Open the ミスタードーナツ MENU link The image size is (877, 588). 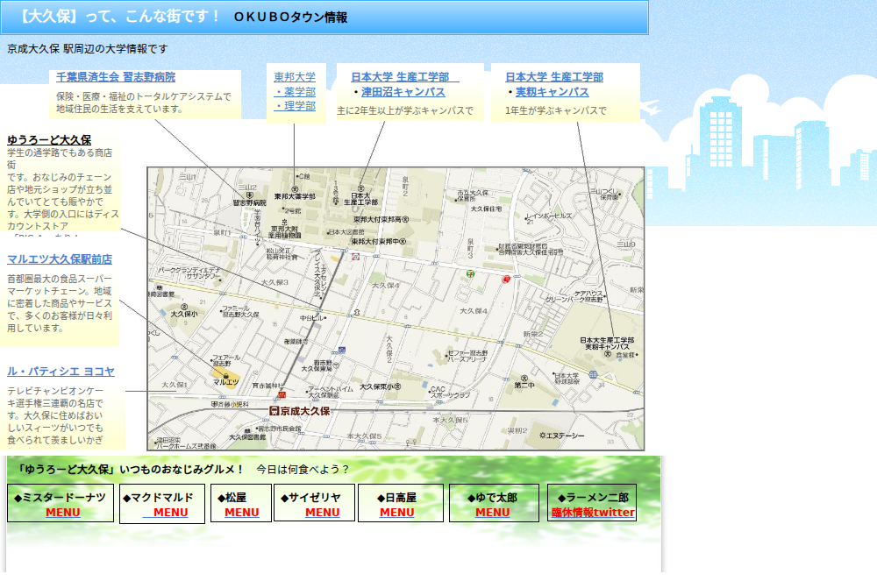click(x=62, y=513)
